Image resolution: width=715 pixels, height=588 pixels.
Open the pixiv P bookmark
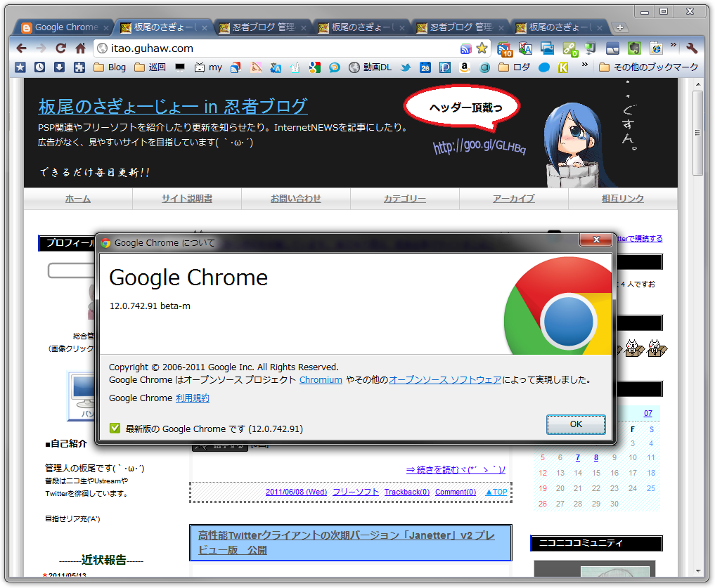tap(444, 67)
